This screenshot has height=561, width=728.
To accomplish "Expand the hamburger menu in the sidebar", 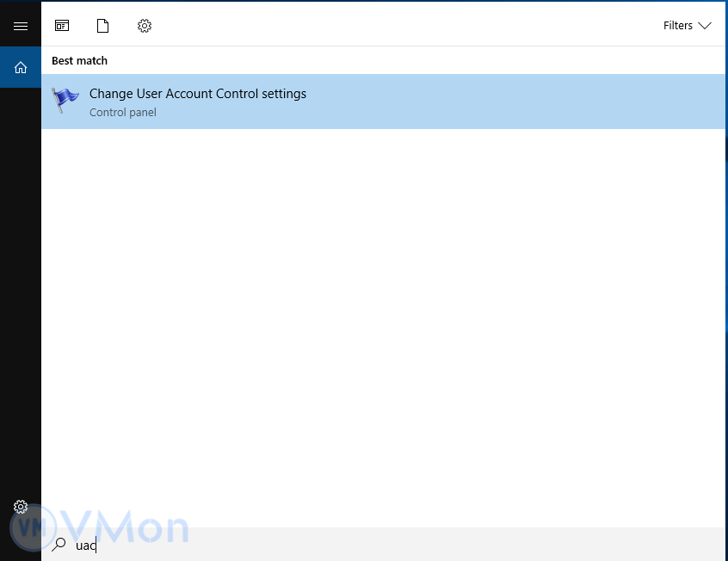I will 21,26.
